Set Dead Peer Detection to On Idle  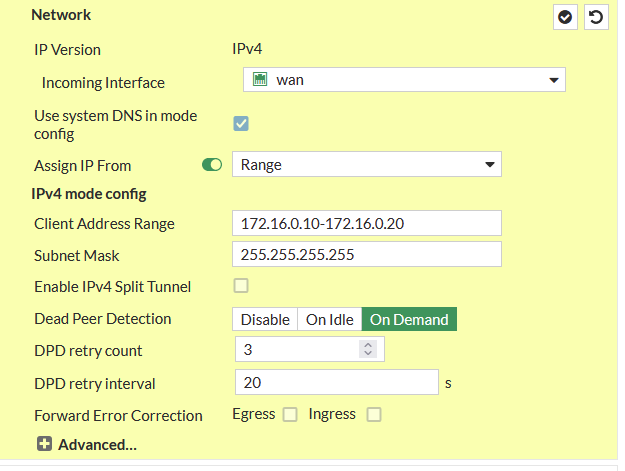(330, 319)
